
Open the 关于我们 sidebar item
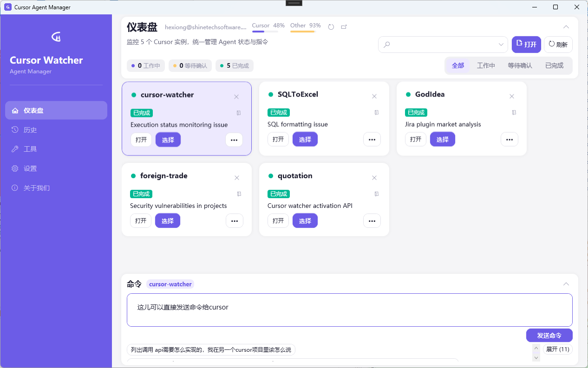pos(56,188)
